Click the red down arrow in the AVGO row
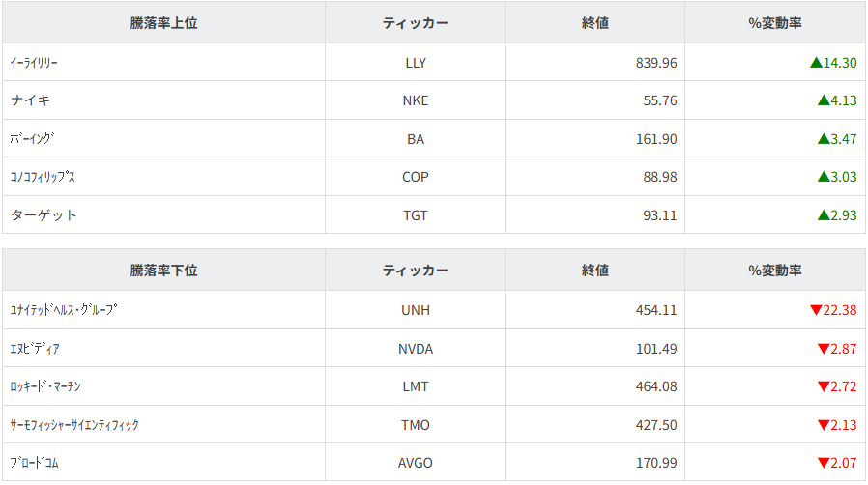Screen dimensions: 868x485 point(824,464)
